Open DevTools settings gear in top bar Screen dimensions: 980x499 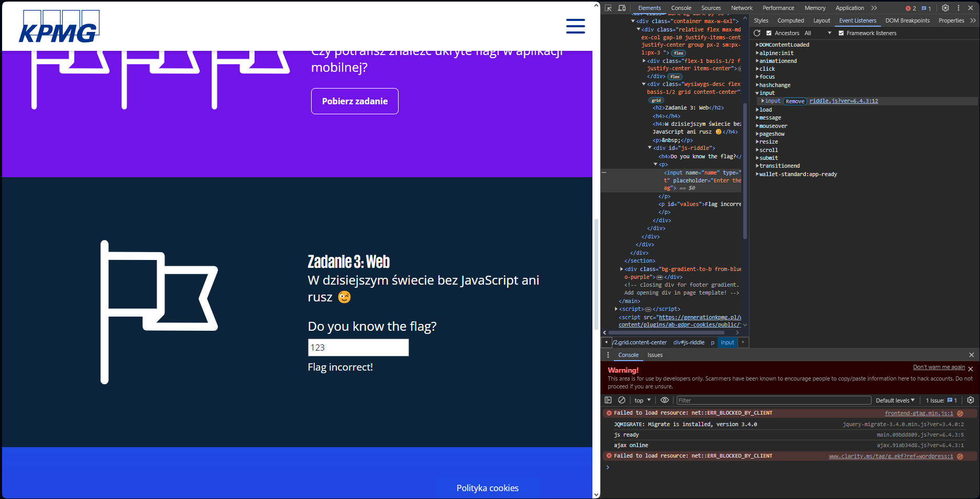point(945,8)
